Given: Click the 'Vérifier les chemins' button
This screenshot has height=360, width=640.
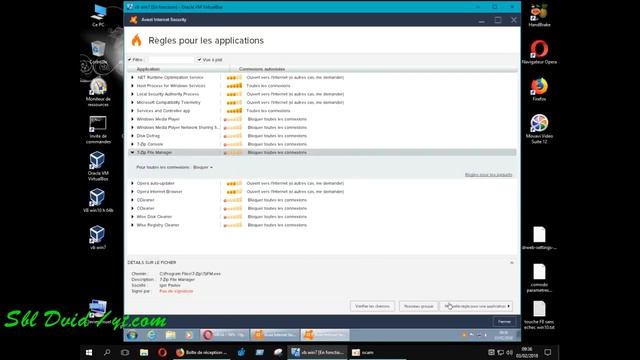Looking at the screenshot, I should click(x=372, y=306).
